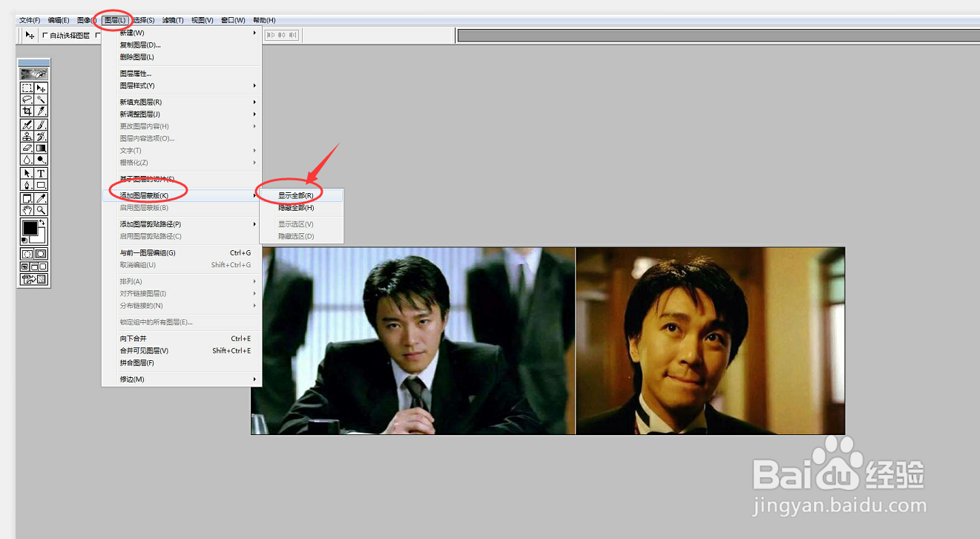Open the 选择(S) menu

point(143,20)
